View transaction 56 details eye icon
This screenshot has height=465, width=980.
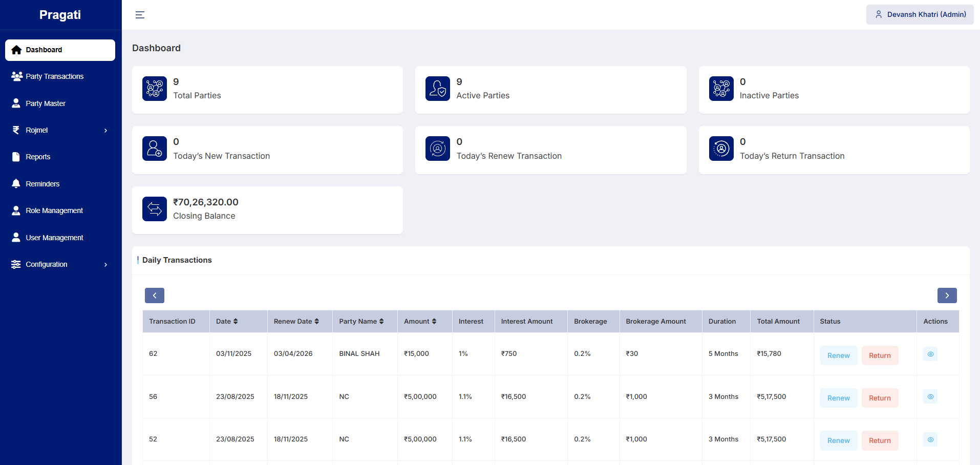pyautogui.click(x=930, y=397)
